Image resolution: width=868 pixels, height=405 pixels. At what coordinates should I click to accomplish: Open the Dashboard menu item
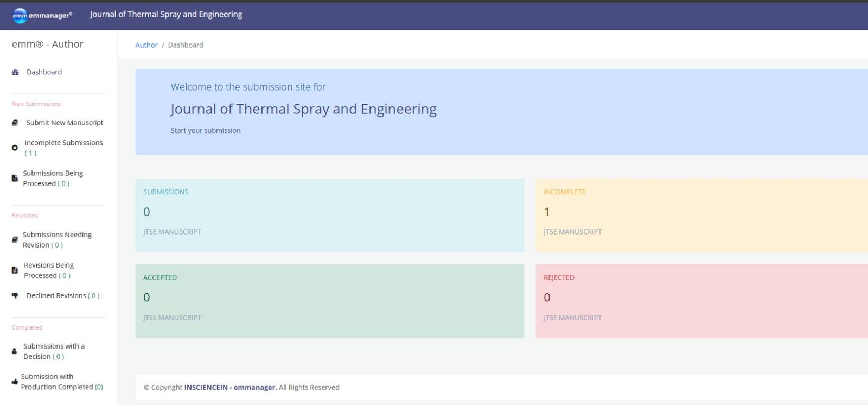[44, 72]
